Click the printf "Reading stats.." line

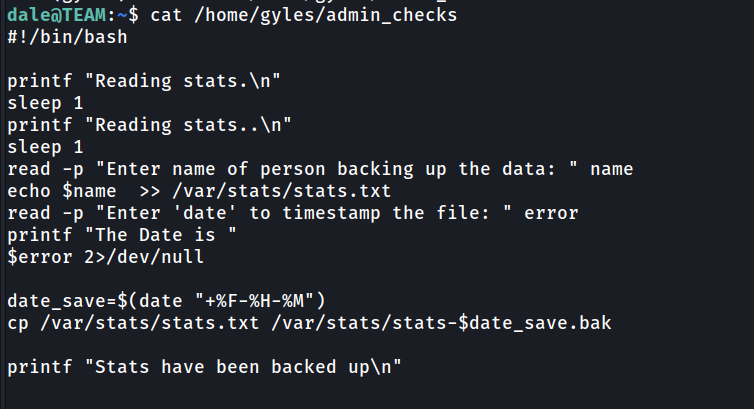click(149, 125)
